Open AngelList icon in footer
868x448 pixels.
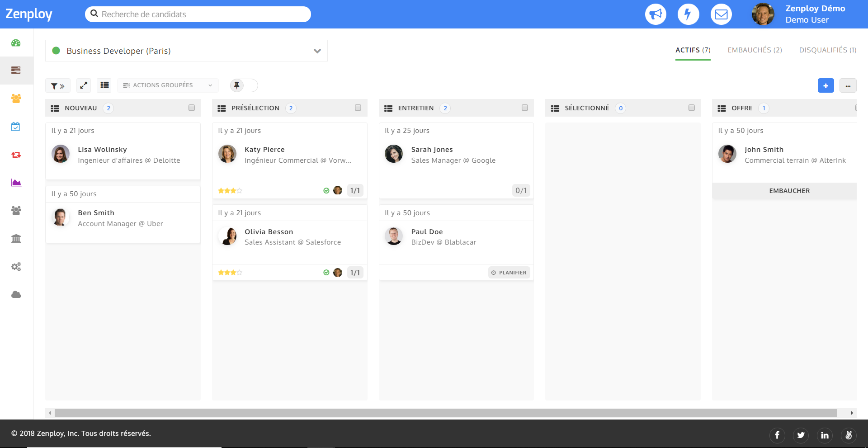coord(849,435)
